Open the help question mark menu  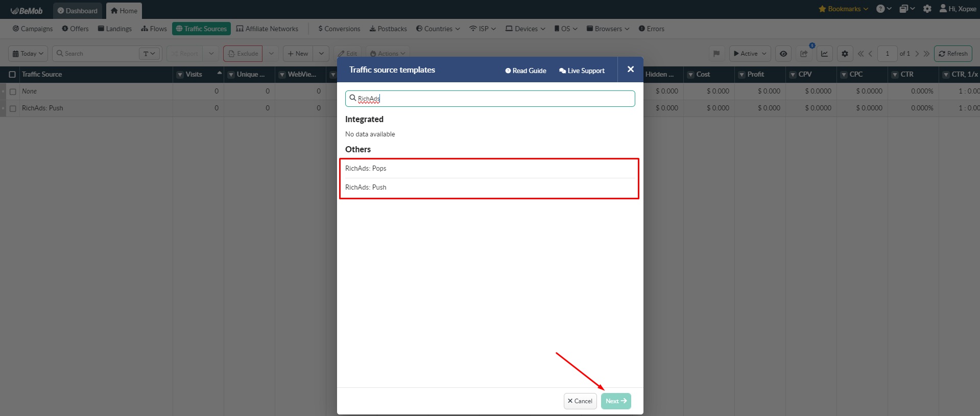tap(884, 9)
